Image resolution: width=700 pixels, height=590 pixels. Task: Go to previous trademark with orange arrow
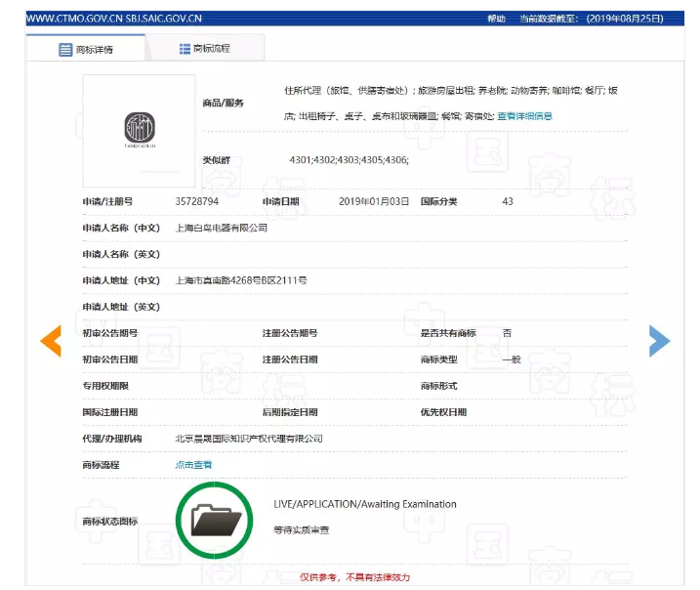tap(51, 341)
